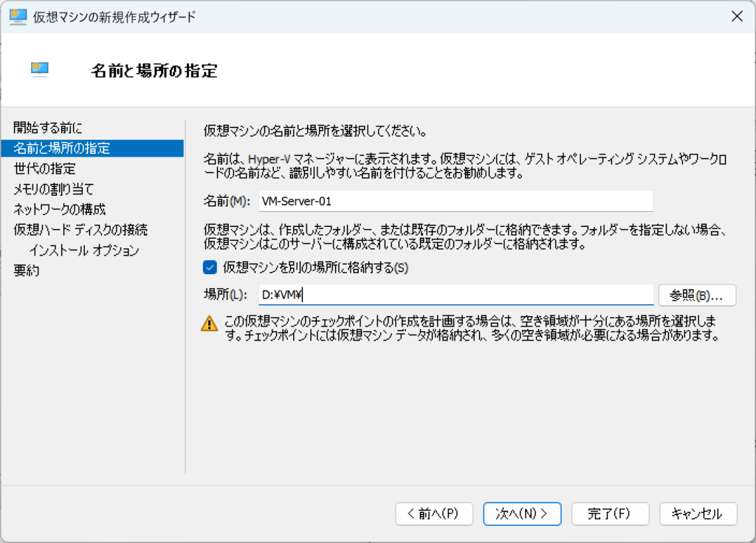Open メモリの割り当て step
The image size is (756, 543).
point(54,189)
